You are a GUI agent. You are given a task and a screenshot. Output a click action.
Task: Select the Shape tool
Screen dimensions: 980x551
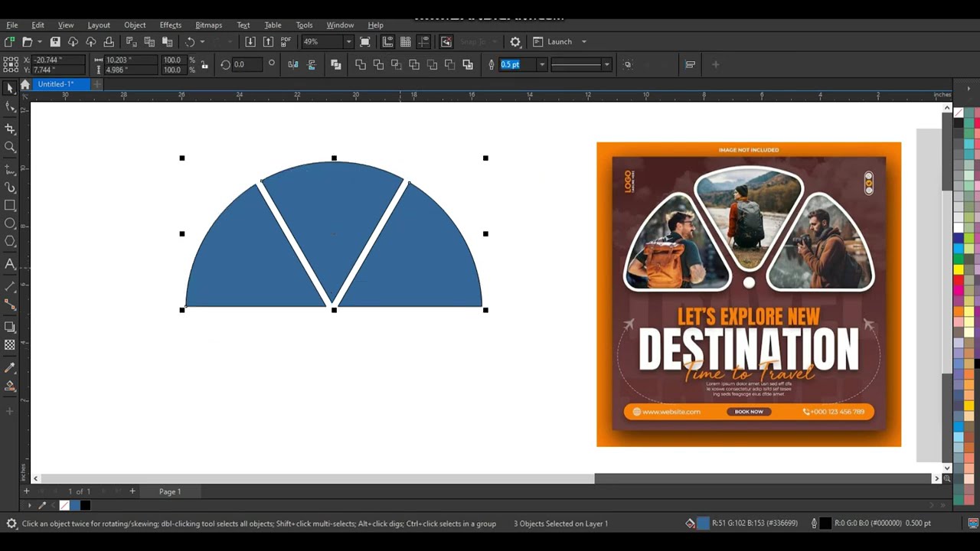(10, 108)
